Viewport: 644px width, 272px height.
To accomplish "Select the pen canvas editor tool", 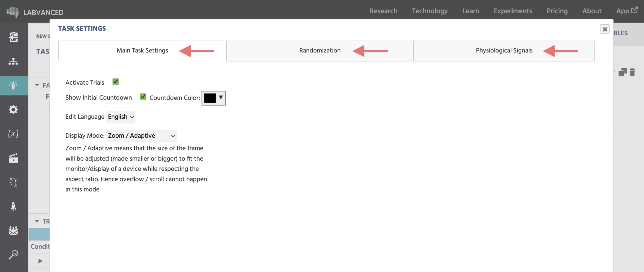I will [13, 85].
